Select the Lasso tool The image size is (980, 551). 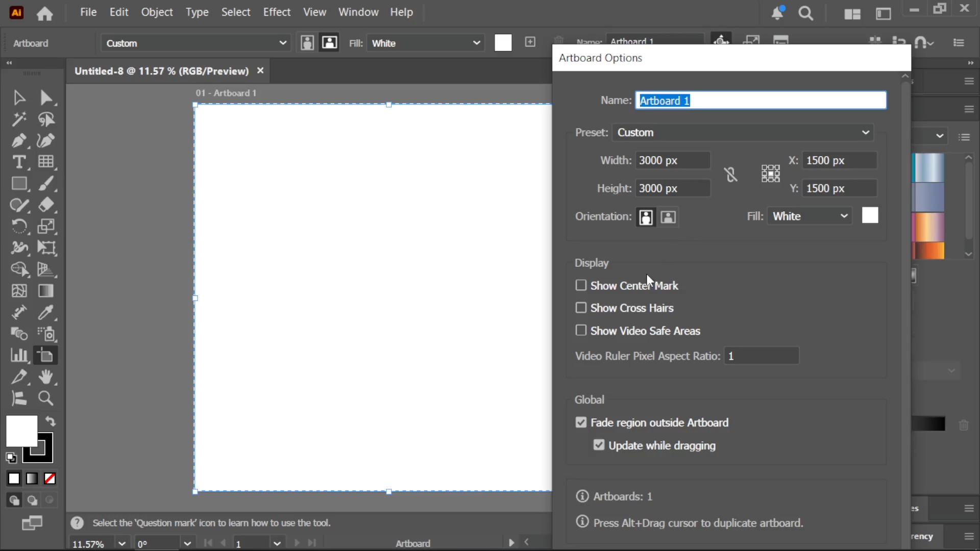(46, 119)
